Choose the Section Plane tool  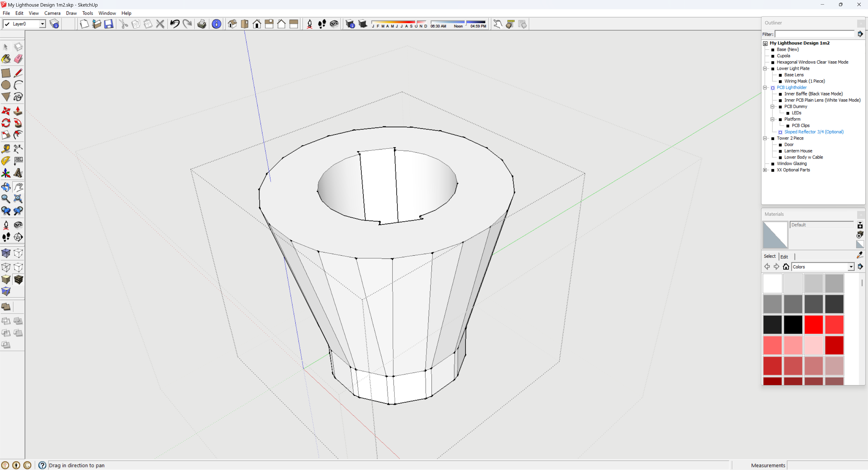pos(18,237)
